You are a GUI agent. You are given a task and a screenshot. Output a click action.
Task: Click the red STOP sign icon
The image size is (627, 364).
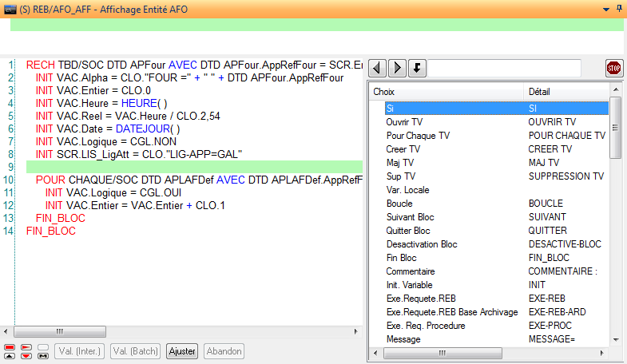click(x=613, y=68)
